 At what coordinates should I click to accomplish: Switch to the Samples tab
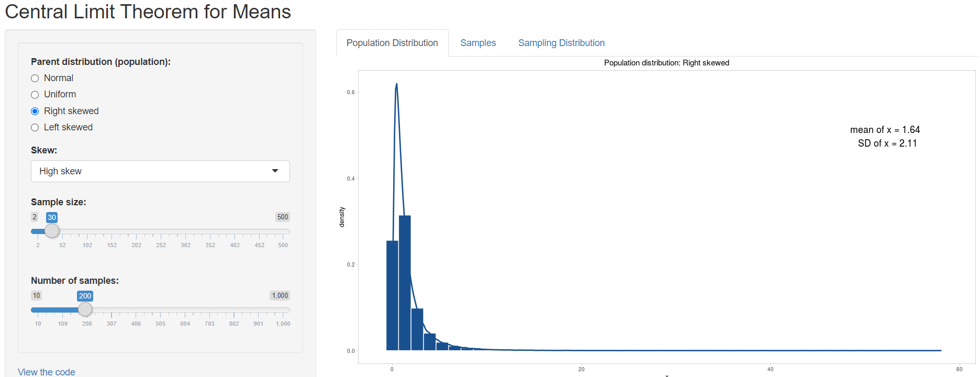point(478,43)
